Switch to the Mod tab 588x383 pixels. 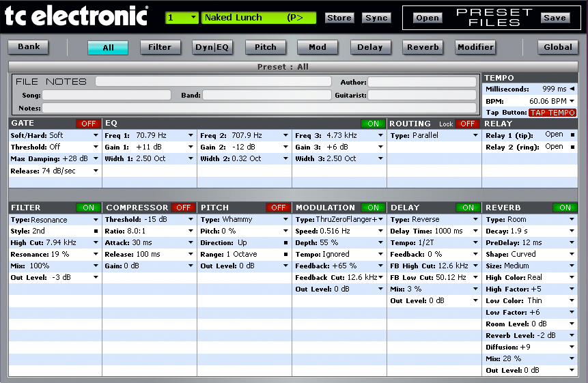318,47
